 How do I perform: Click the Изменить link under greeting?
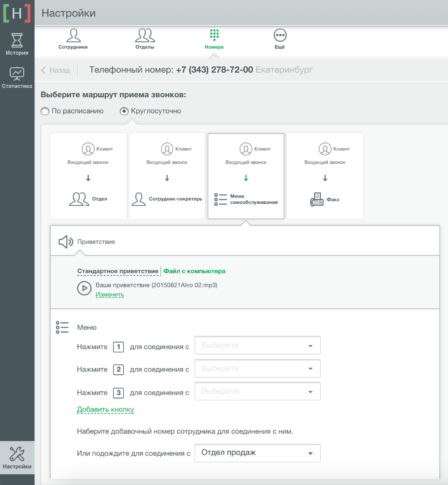(110, 294)
